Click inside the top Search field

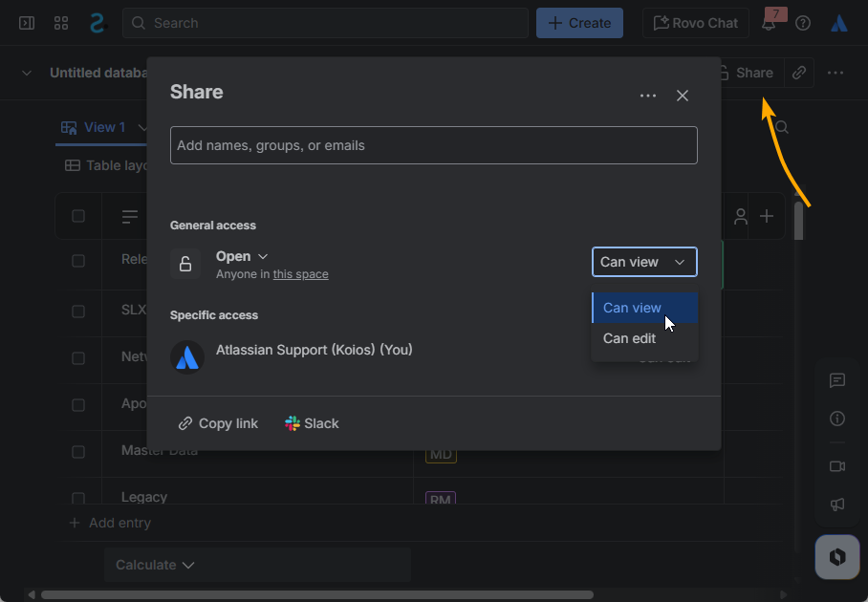(325, 23)
